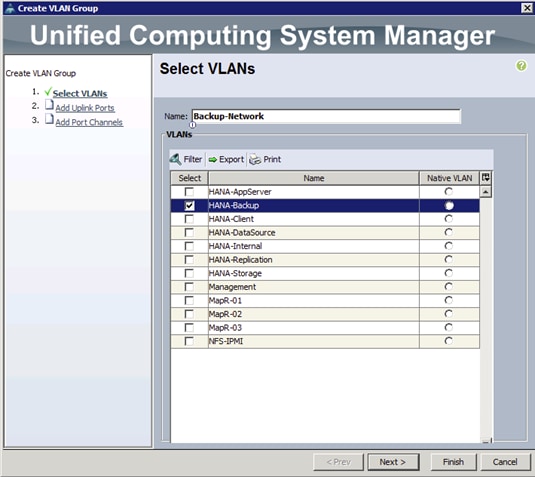Select the HANA-Backup row name
Screen dimensions: 535x477
(234, 205)
